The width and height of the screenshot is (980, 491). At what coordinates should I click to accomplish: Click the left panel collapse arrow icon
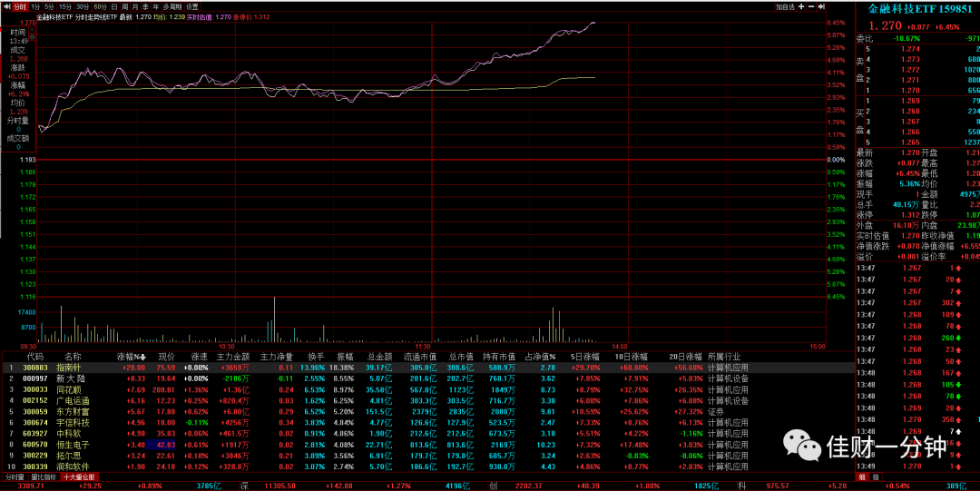[7, 6]
